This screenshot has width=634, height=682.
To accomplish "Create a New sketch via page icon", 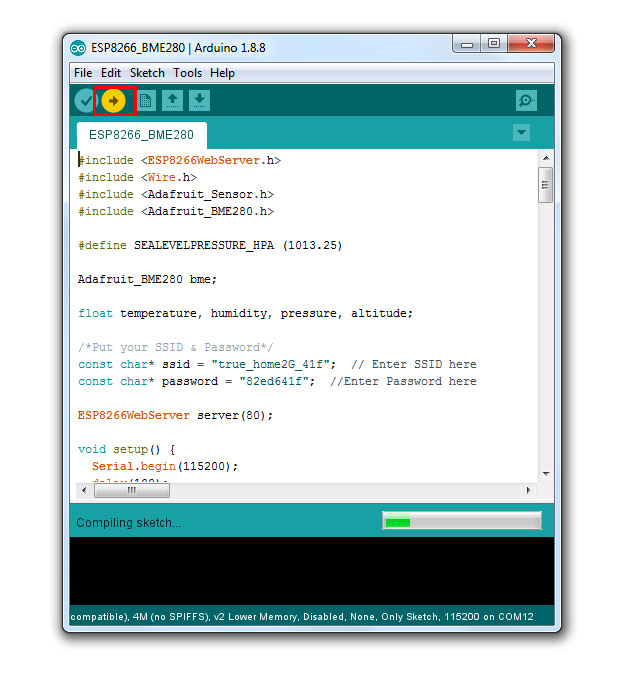I will [x=146, y=101].
